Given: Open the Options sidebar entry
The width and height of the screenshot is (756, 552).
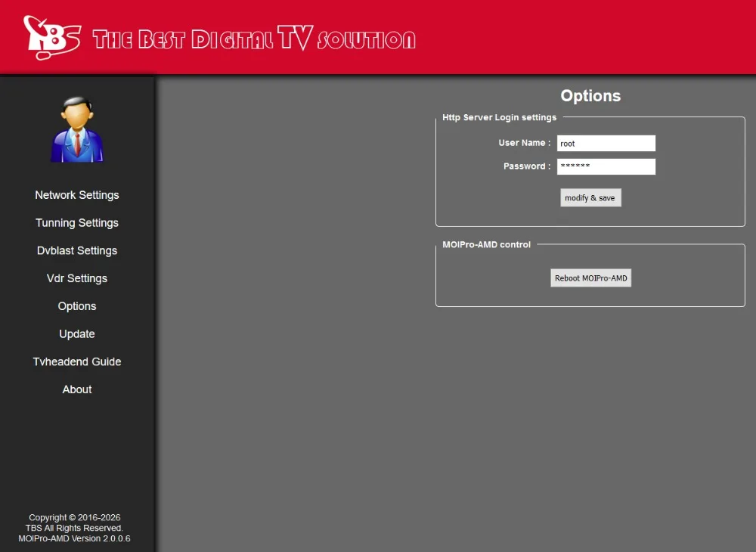Looking at the screenshot, I should (76, 306).
